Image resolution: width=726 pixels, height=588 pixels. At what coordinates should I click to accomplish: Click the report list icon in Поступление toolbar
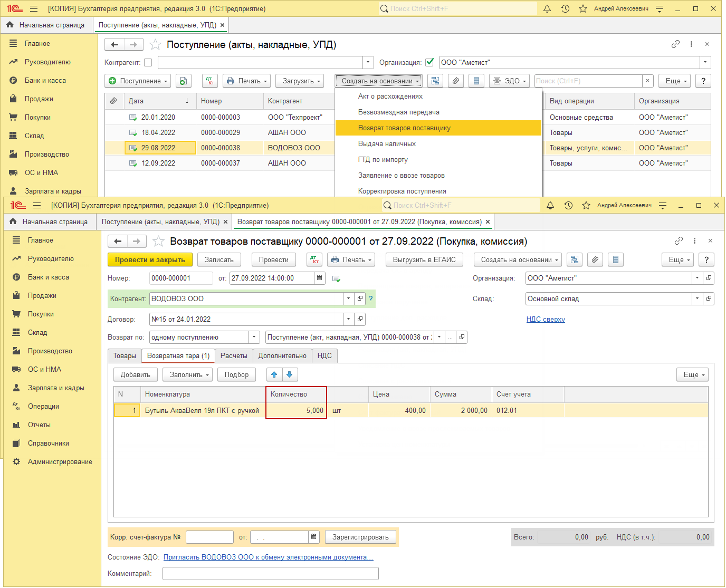(476, 81)
